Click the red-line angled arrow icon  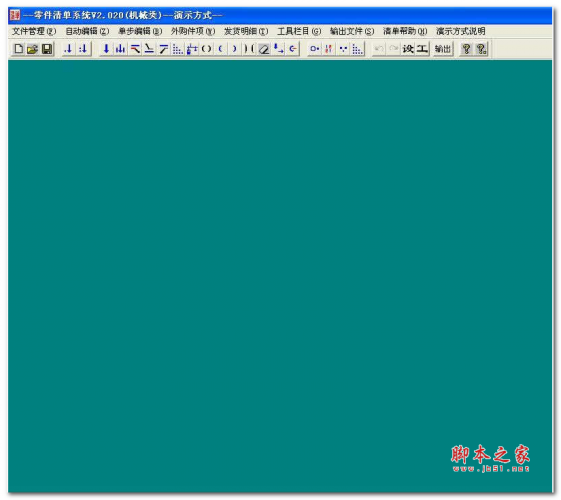(x=135, y=49)
